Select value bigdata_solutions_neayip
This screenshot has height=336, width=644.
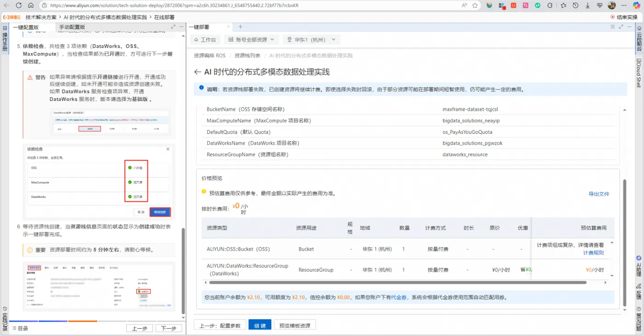471,120
